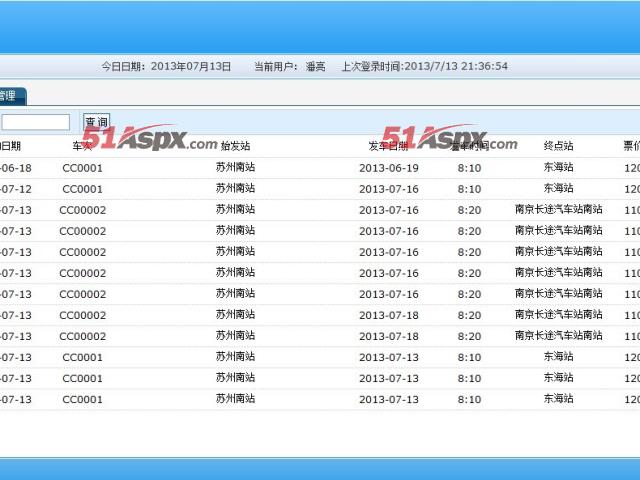Click the search text input field

[x=35, y=122]
